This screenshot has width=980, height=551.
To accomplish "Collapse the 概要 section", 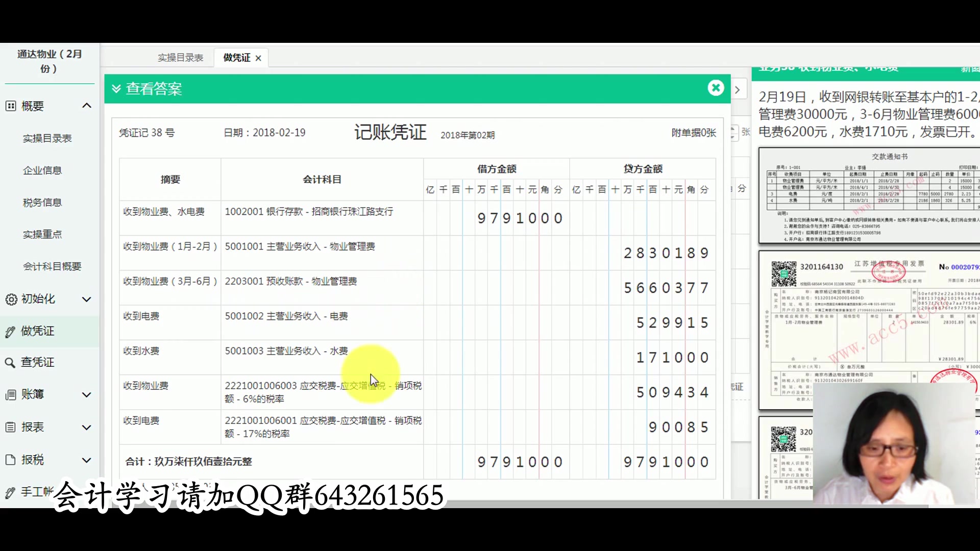I will [87, 106].
